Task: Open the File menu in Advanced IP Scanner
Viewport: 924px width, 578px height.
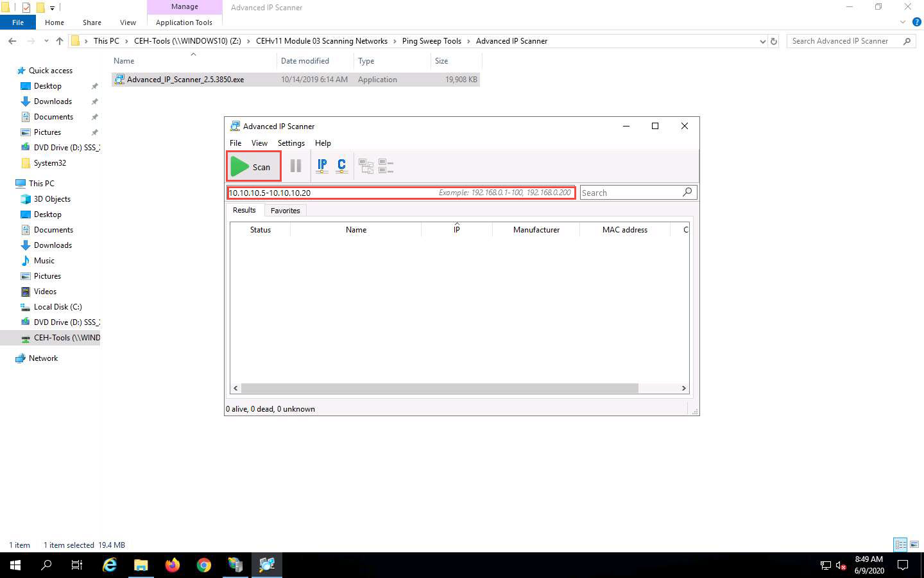Action: point(235,143)
